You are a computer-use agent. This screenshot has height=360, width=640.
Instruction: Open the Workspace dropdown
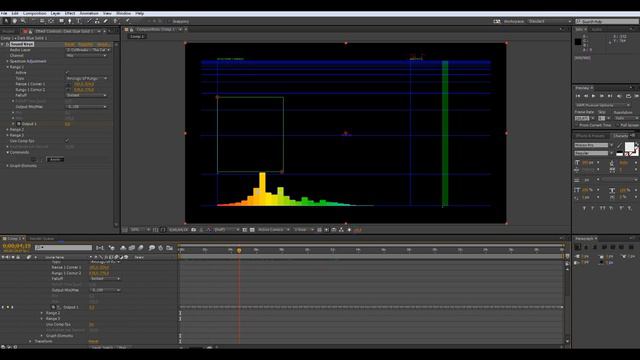(x=549, y=21)
